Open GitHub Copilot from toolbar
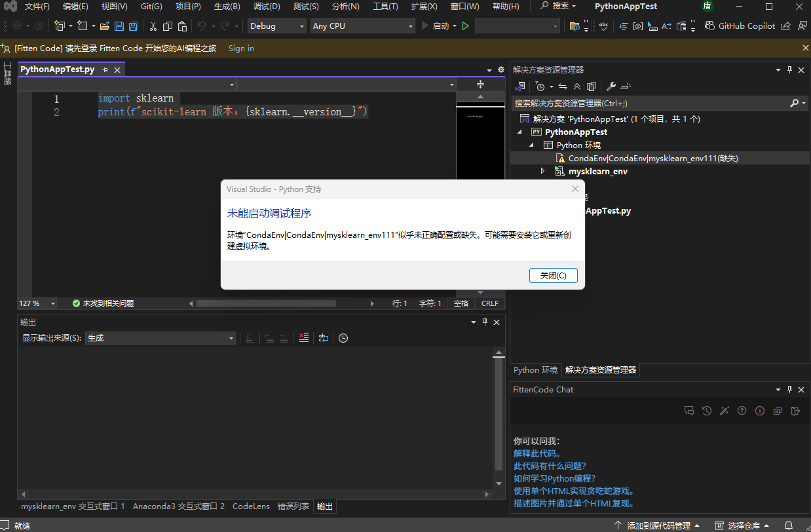This screenshot has width=811, height=532. point(740,26)
